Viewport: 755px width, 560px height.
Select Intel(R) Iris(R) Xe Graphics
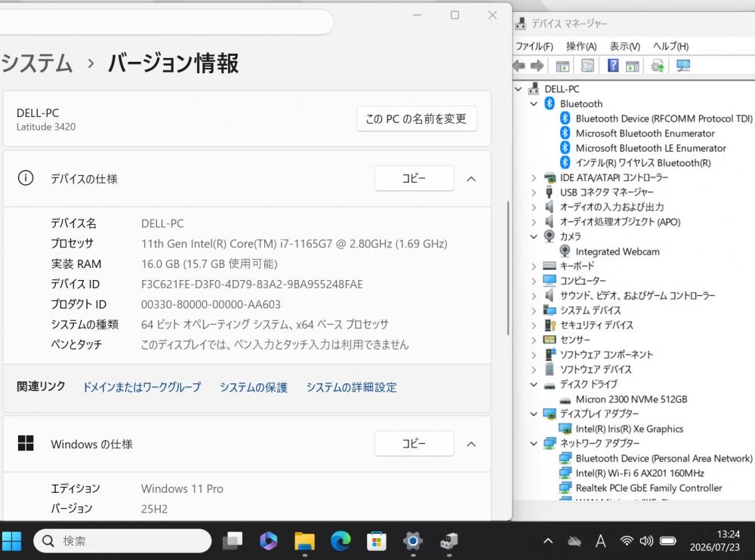point(630,429)
